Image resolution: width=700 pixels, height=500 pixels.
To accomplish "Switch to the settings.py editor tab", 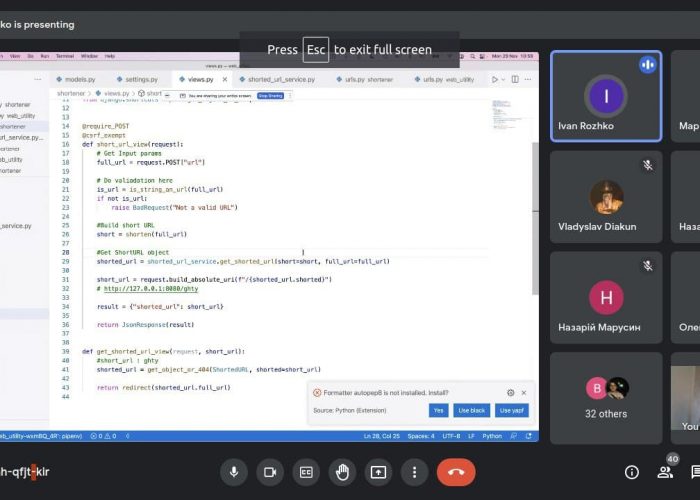I will pyautogui.click(x=141, y=79).
